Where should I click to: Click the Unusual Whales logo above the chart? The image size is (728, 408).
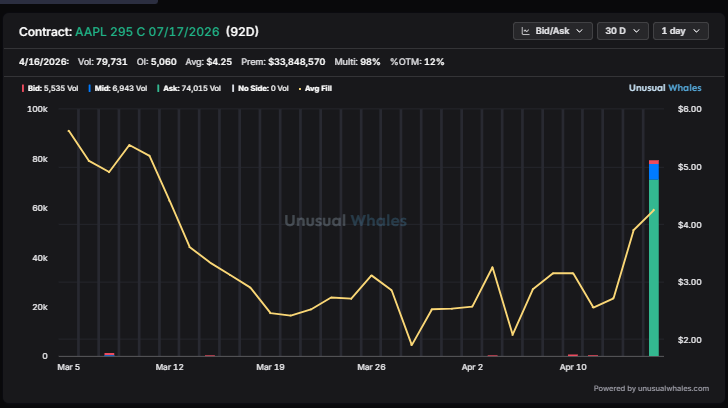pos(665,88)
